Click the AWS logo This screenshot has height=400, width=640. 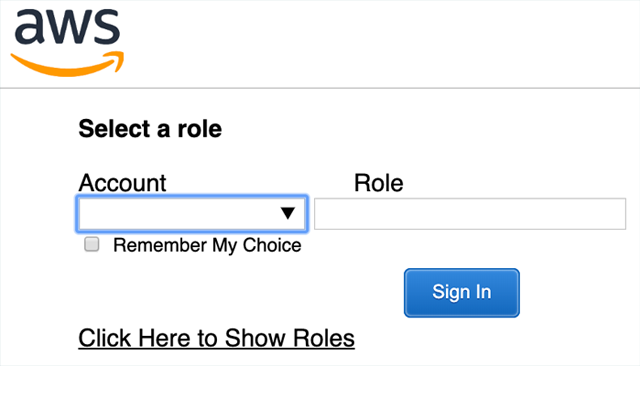click(66, 40)
